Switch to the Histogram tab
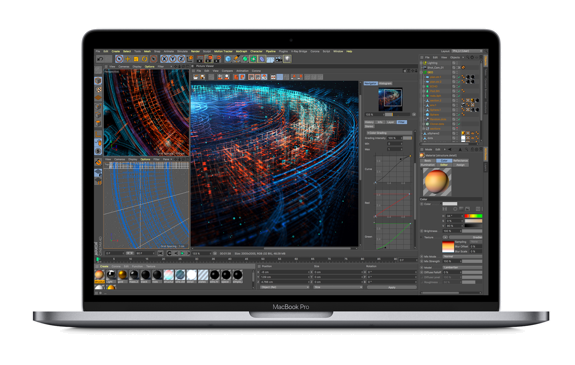Screen dimensions: 575x365 click(385, 83)
